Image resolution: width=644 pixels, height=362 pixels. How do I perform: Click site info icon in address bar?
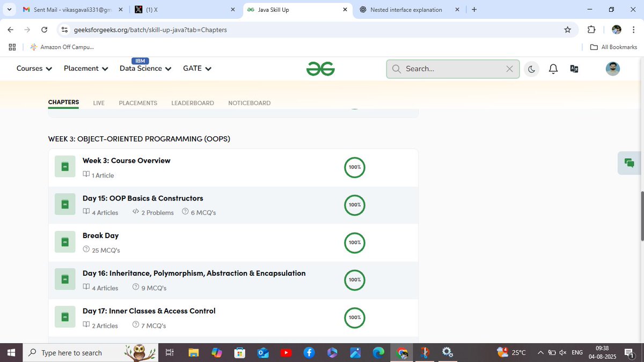click(64, 29)
